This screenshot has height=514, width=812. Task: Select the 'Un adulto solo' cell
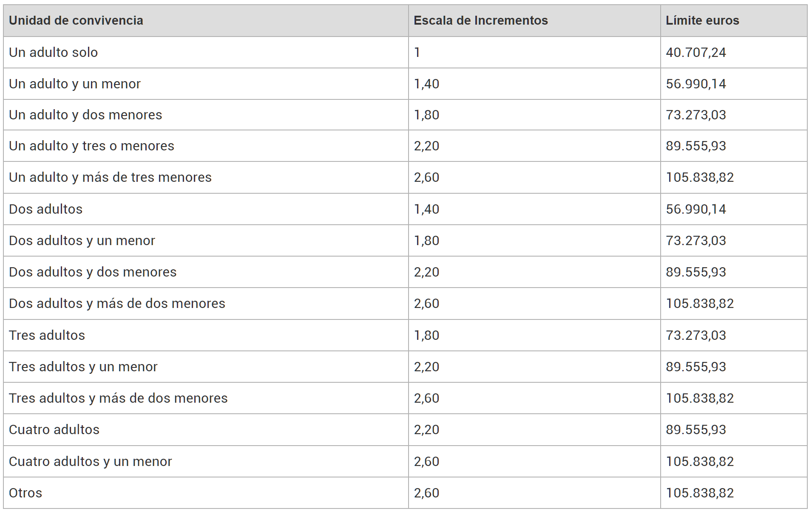click(x=53, y=52)
